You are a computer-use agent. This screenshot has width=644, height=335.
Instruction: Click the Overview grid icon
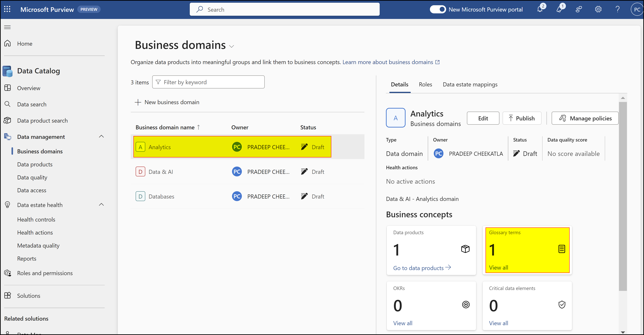click(7, 88)
